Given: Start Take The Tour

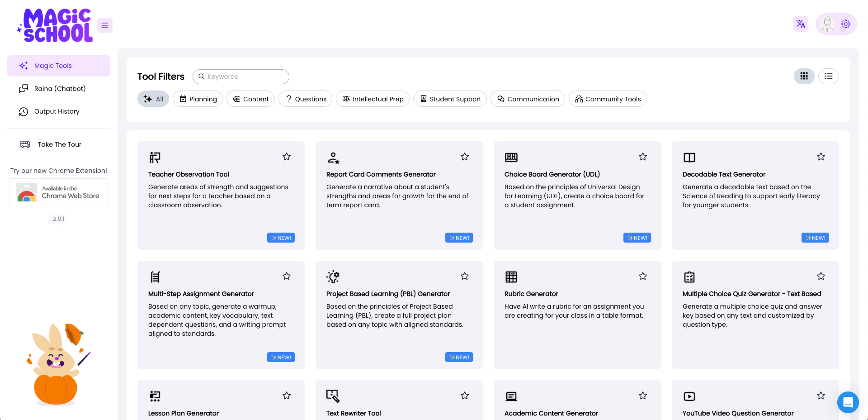Looking at the screenshot, I should tap(59, 144).
